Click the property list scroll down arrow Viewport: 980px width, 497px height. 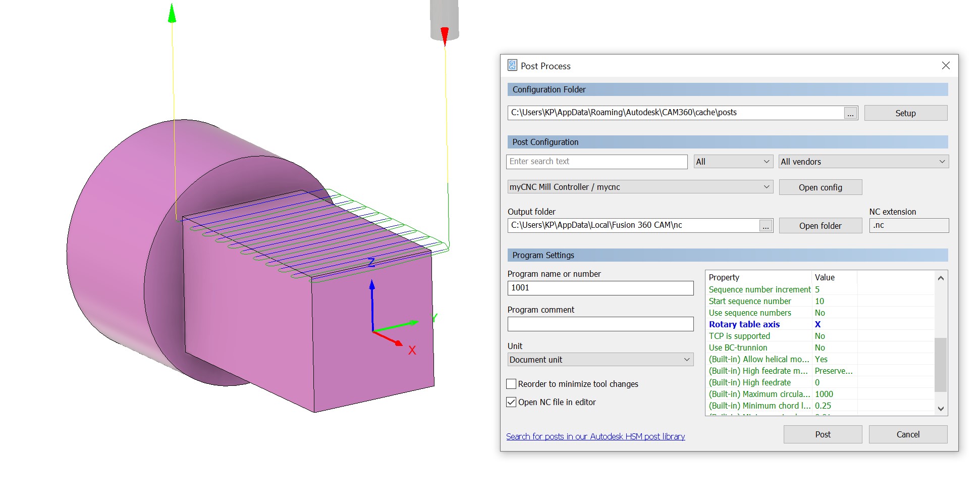pos(941,409)
